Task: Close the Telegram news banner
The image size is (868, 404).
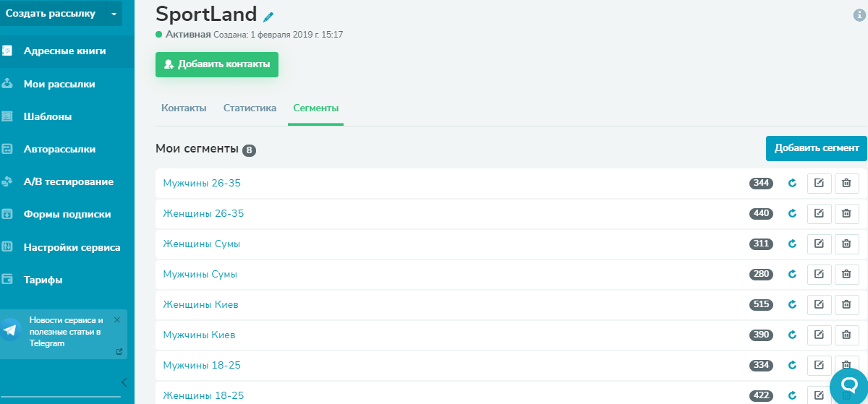Action: pos(117,319)
